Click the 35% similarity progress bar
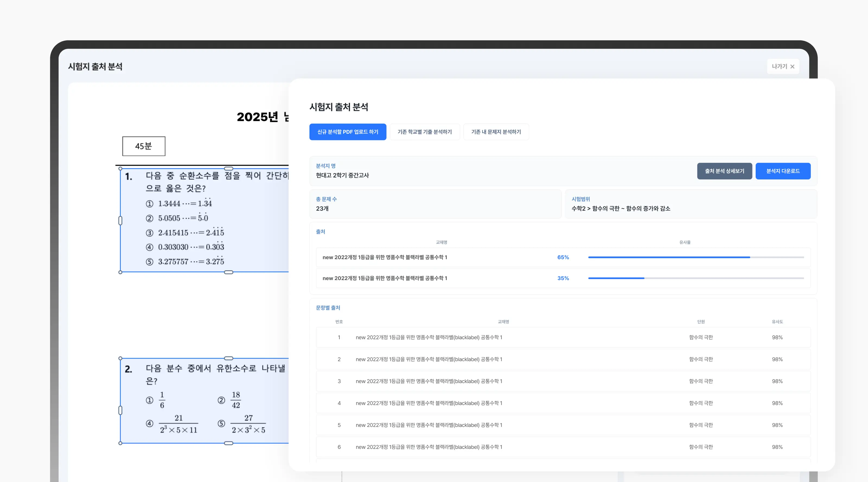The width and height of the screenshot is (868, 482). pos(696,278)
